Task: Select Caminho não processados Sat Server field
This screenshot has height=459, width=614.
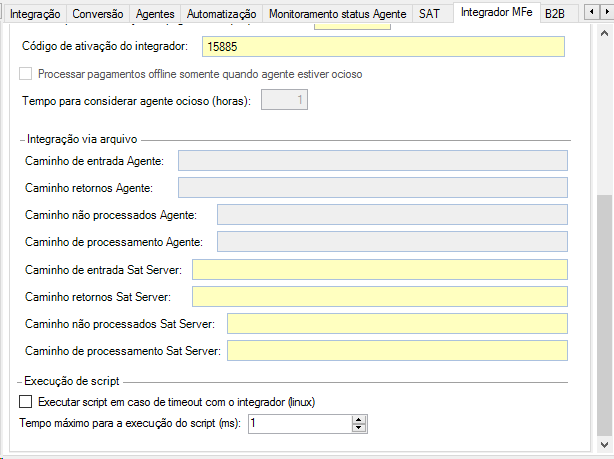Action: tap(397, 324)
